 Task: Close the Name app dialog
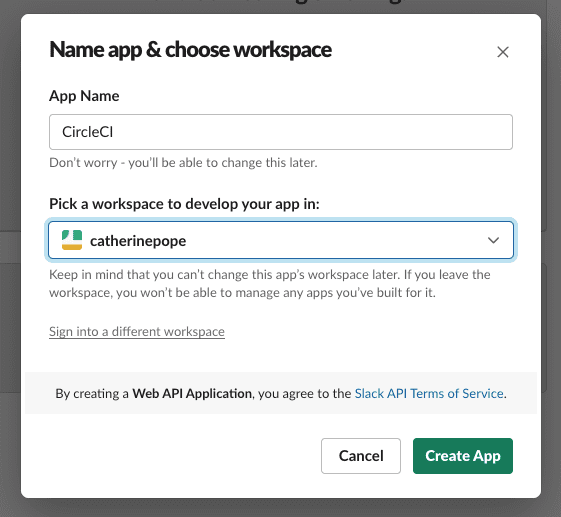click(x=503, y=52)
